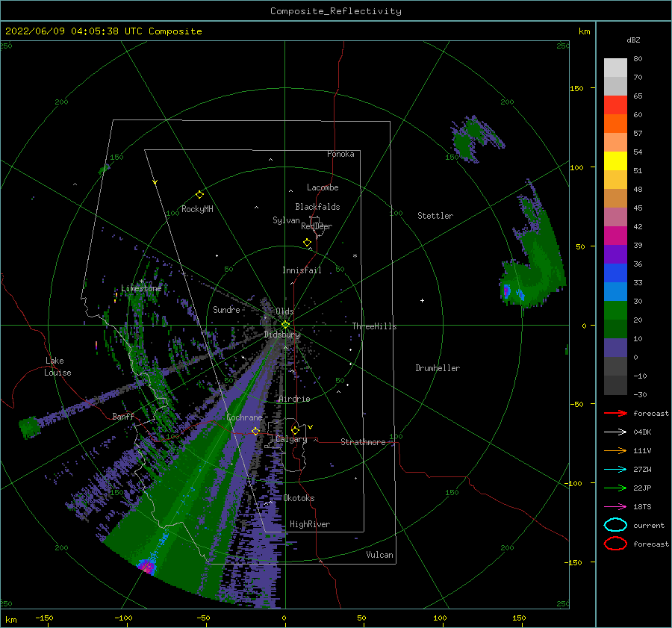
Task: Click the Lacombe label
Action: pos(323,187)
